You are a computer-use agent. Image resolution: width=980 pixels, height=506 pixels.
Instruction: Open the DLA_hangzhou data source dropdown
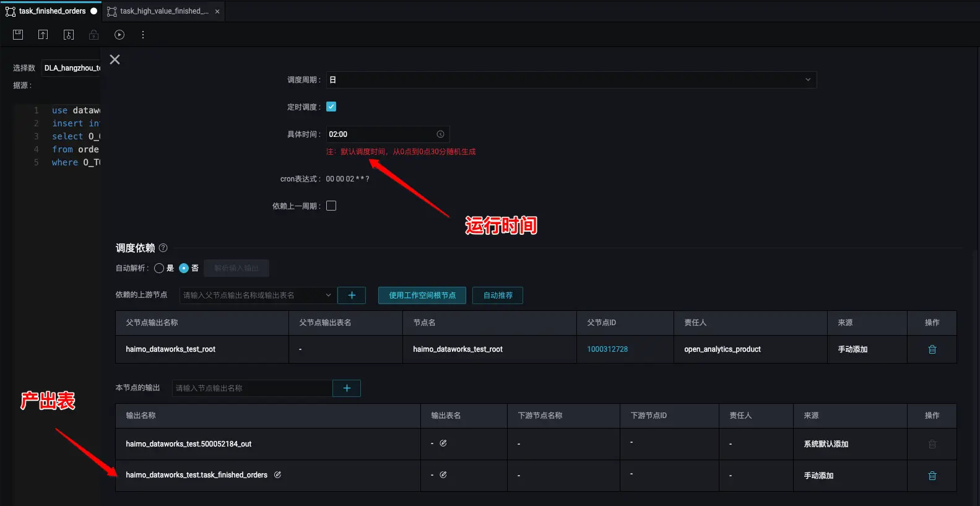pos(72,68)
